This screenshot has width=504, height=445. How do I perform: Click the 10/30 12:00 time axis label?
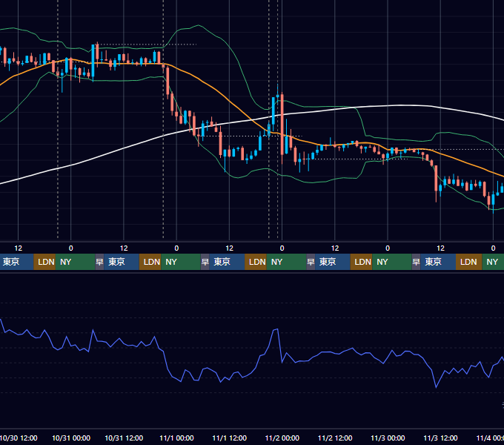[x=19, y=438]
